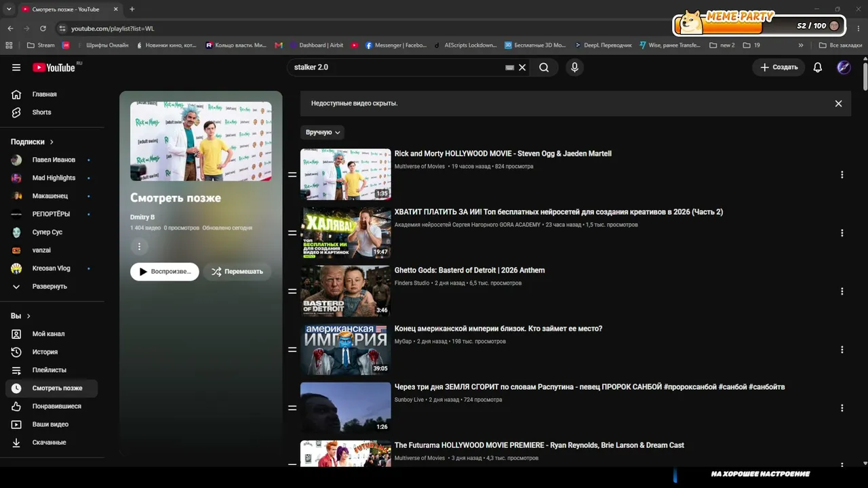Open the Multiverse of Movies channel under Rick and Morty
This screenshot has width=868, height=488.
tap(420, 167)
